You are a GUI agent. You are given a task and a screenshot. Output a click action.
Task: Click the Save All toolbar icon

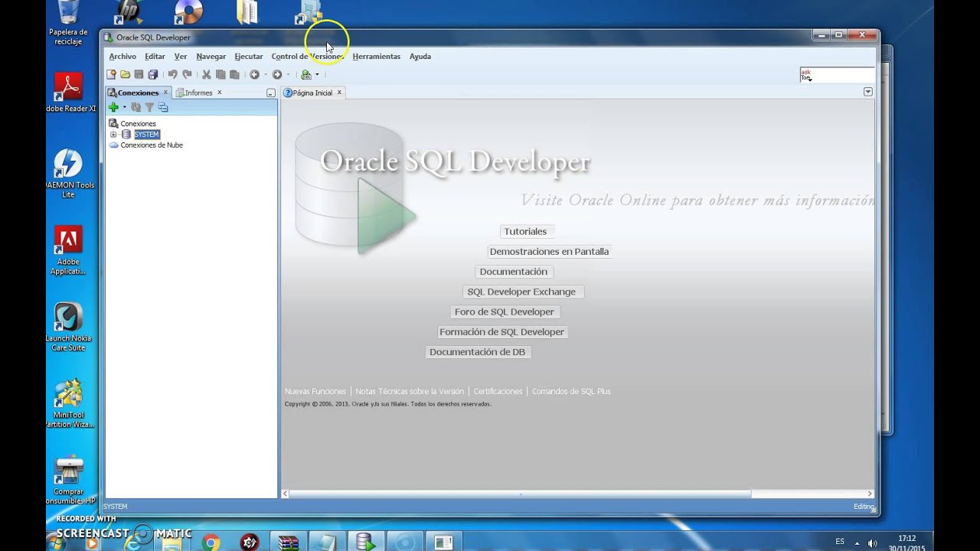coord(152,74)
